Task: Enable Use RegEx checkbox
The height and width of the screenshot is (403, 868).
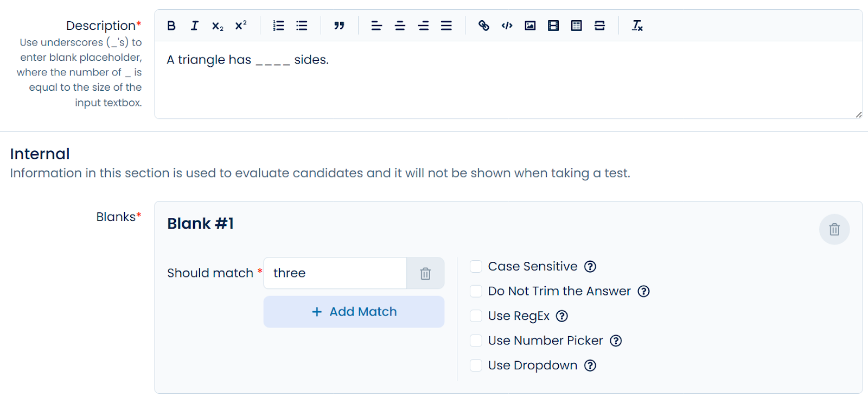Action: [476, 316]
